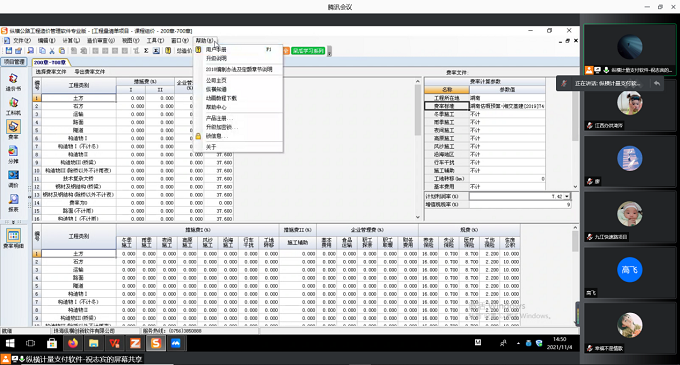Open the 计划利润率 dropdown arrow

click(566, 196)
